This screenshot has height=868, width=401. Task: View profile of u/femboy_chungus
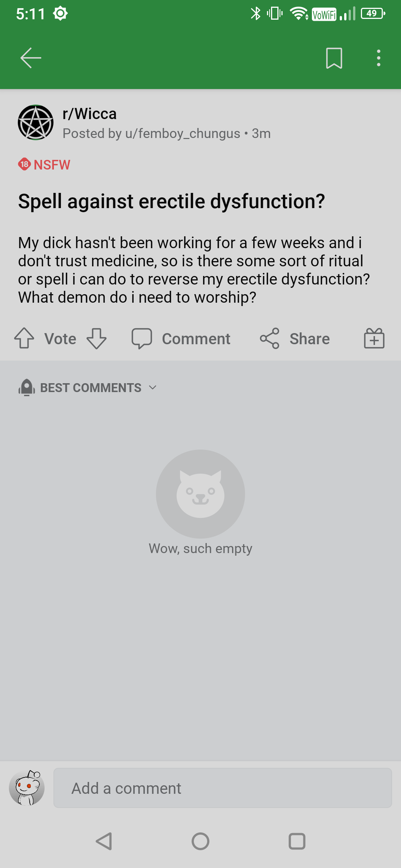point(183,134)
